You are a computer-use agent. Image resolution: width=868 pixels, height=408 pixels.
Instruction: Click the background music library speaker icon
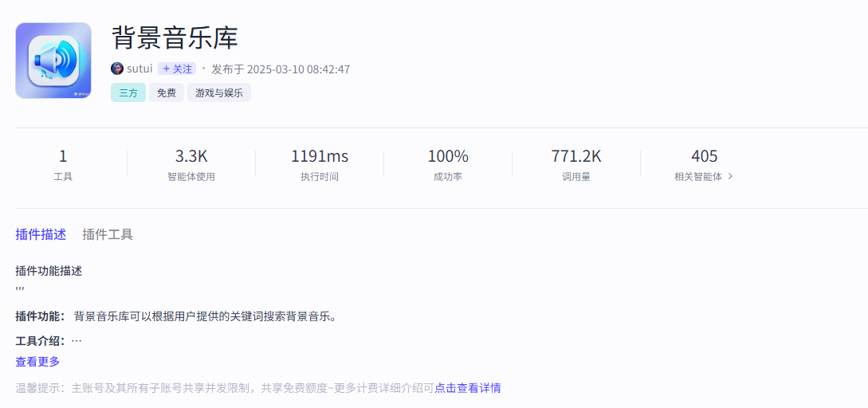(53, 61)
